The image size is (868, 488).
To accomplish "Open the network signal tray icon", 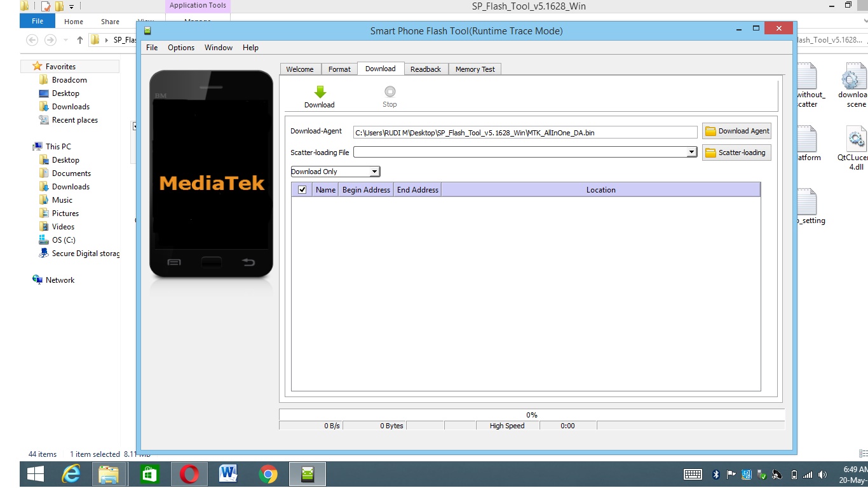I will pyautogui.click(x=808, y=475).
